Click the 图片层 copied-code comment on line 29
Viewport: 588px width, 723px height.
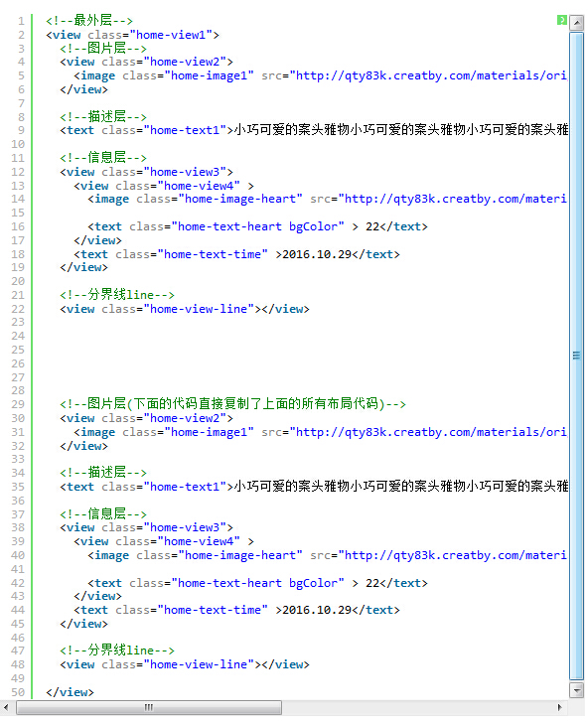(232, 404)
